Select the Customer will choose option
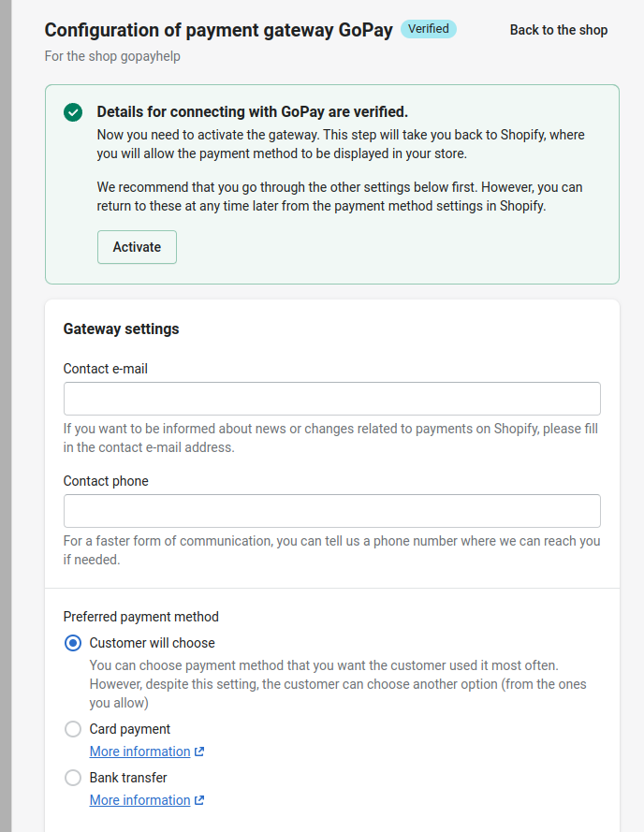The width and height of the screenshot is (644, 832). click(x=73, y=643)
